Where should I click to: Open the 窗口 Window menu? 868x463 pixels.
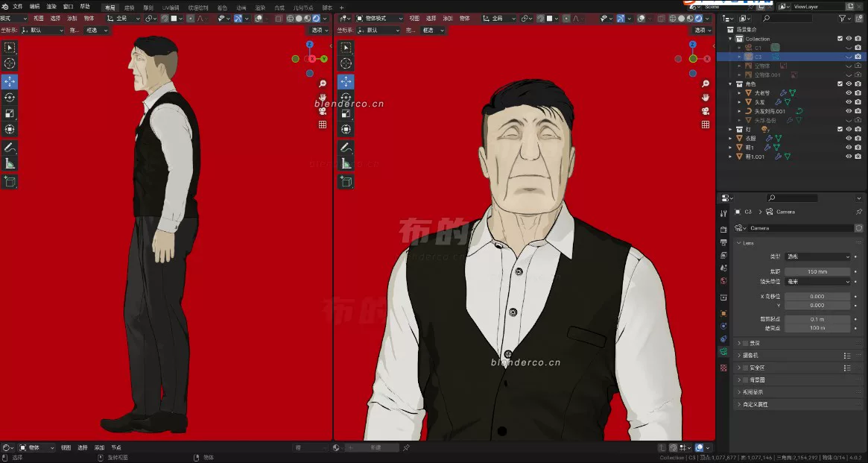click(x=68, y=7)
